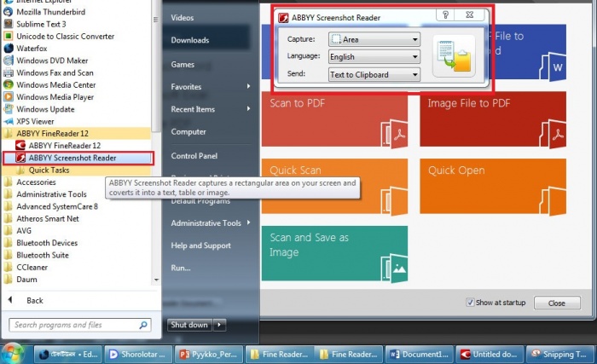The height and width of the screenshot is (364, 597).
Task: Open ABBYY FineReader 12 application entry
Action: click(x=64, y=146)
